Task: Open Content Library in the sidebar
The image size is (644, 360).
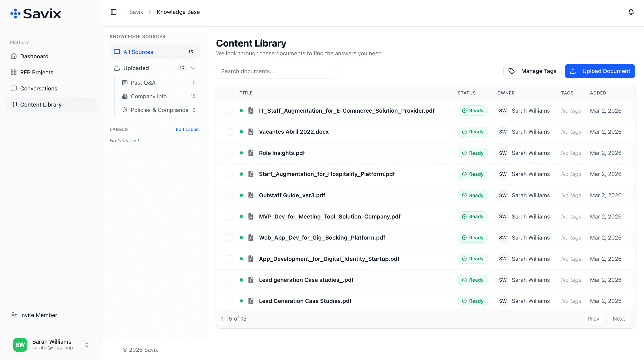Action: tap(41, 105)
